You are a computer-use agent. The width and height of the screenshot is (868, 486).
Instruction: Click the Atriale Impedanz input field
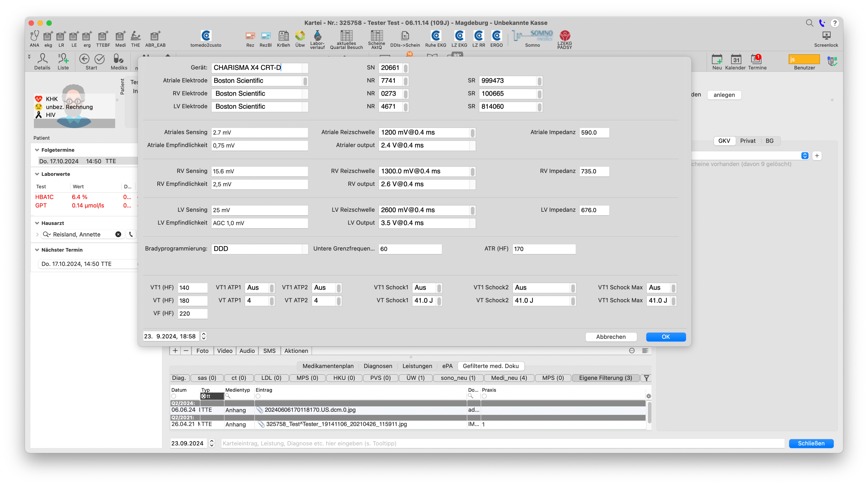[x=594, y=132]
